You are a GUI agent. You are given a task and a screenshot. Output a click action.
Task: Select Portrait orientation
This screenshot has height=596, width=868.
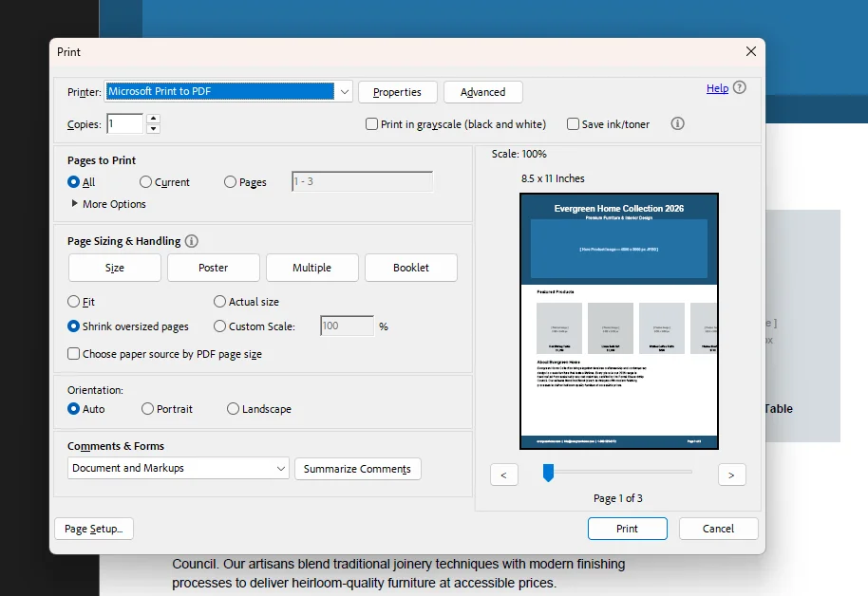coord(147,409)
